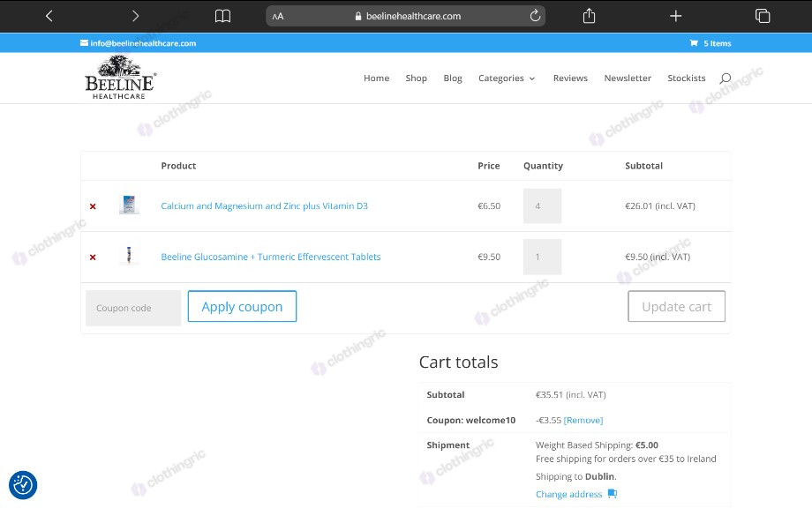Open the Shop menu item
This screenshot has width=812, height=508.
(417, 78)
